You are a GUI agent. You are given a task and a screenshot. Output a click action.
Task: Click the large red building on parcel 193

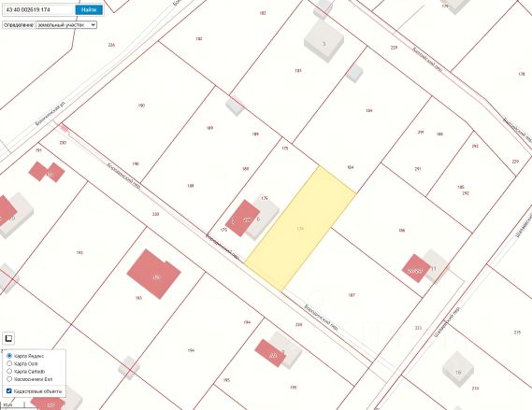(x=154, y=275)
